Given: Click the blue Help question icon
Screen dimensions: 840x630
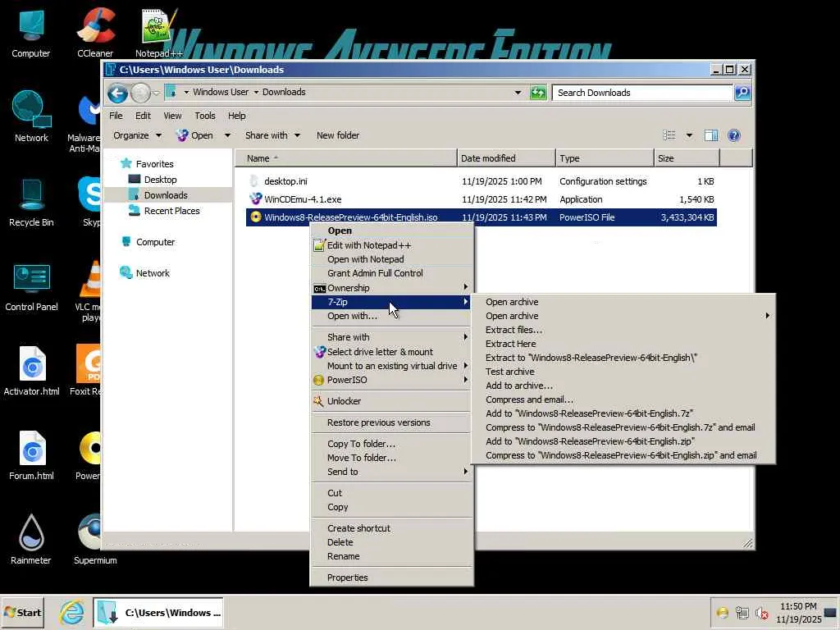Looking at the screenshot, I should coord(734,135).
